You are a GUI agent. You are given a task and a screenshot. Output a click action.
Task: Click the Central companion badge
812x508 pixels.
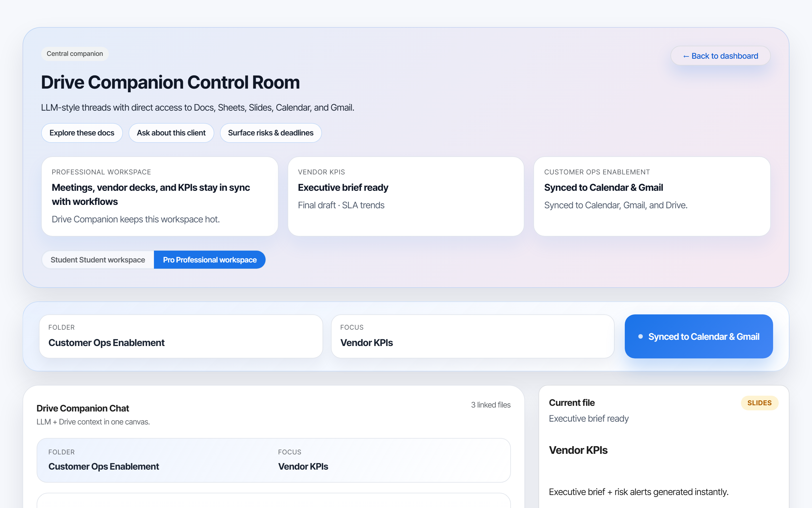[75, 54]
